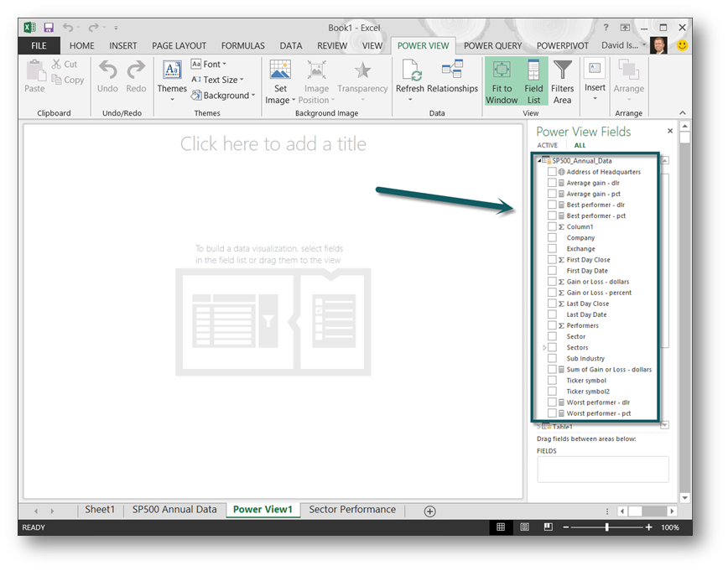The height and width of the screenshot is (571, 728).
Task: Click the Insert icon in ribbon
Action: (595, 68)
